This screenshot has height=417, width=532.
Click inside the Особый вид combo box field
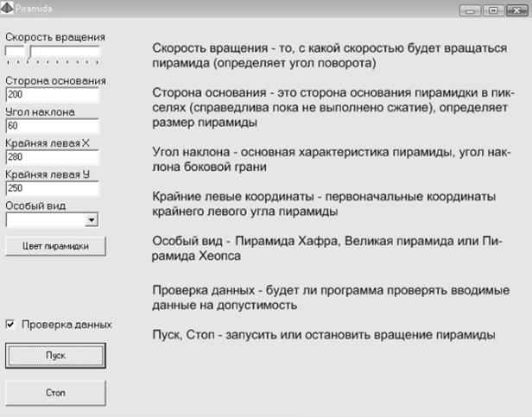[45, 220]
